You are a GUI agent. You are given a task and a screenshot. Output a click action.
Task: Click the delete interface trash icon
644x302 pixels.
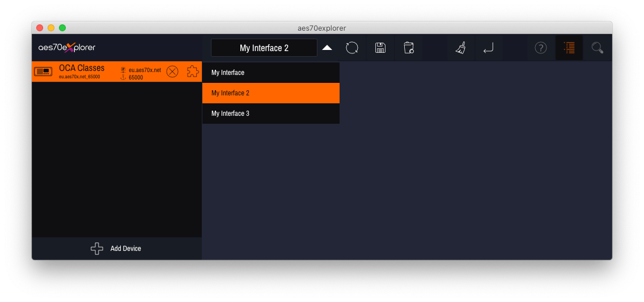point(409,48)
